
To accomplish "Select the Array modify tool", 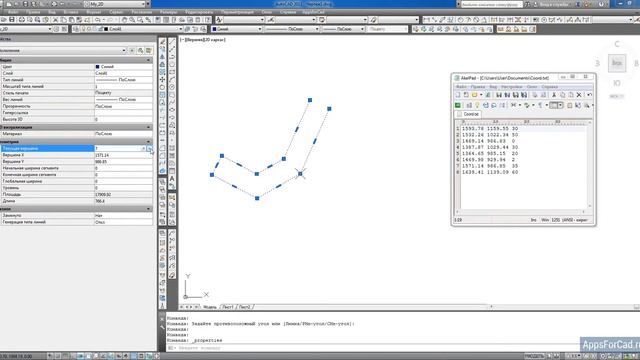I will (x=162, y=72).
